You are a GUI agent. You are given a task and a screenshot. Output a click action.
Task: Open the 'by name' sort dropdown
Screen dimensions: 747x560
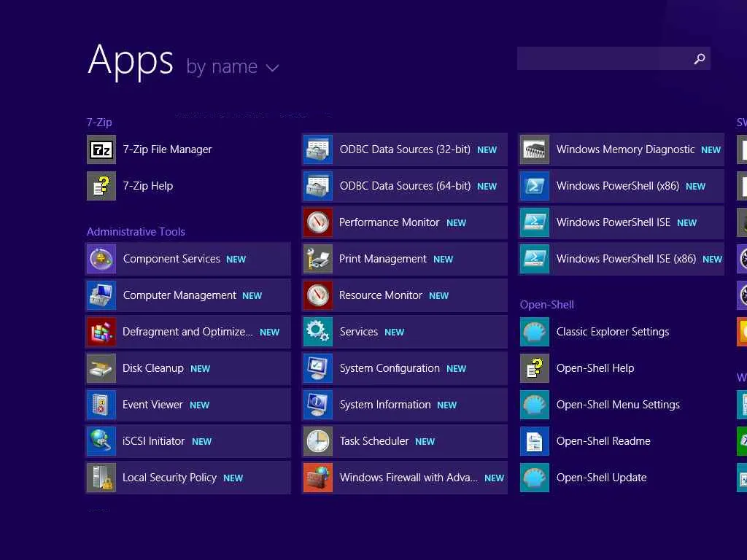pyautogui.click(x=233, y=66)
